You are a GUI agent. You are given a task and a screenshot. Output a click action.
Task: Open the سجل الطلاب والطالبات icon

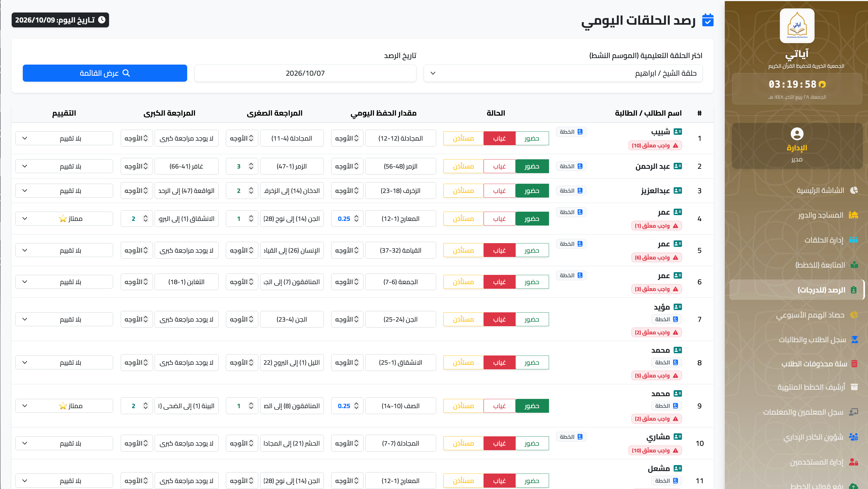(x=854, y=339)
